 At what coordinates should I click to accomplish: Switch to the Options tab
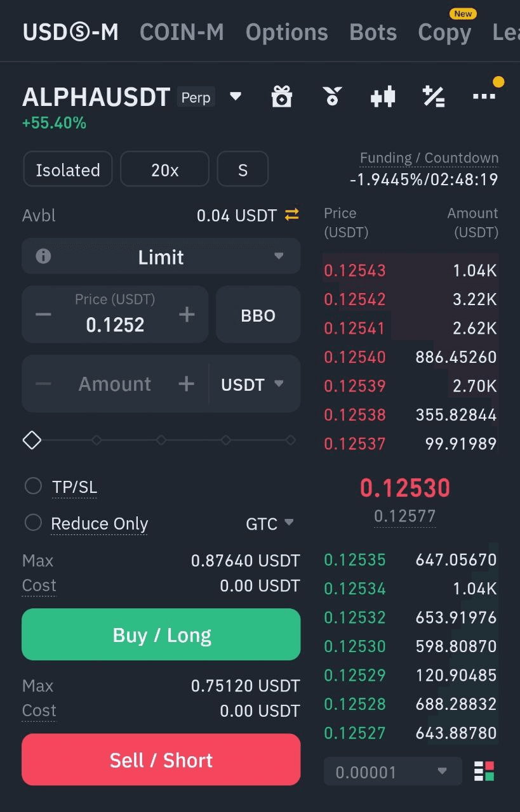pos(287,32)
